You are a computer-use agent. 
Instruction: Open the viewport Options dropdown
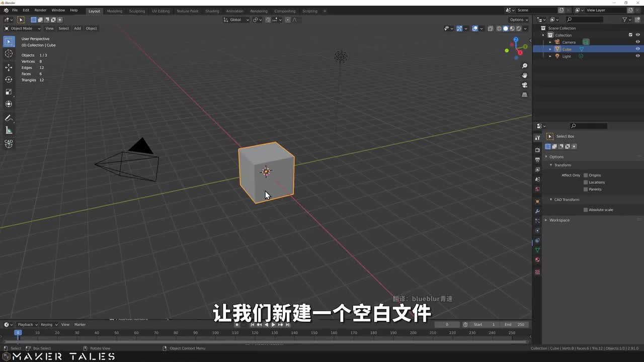519,20
